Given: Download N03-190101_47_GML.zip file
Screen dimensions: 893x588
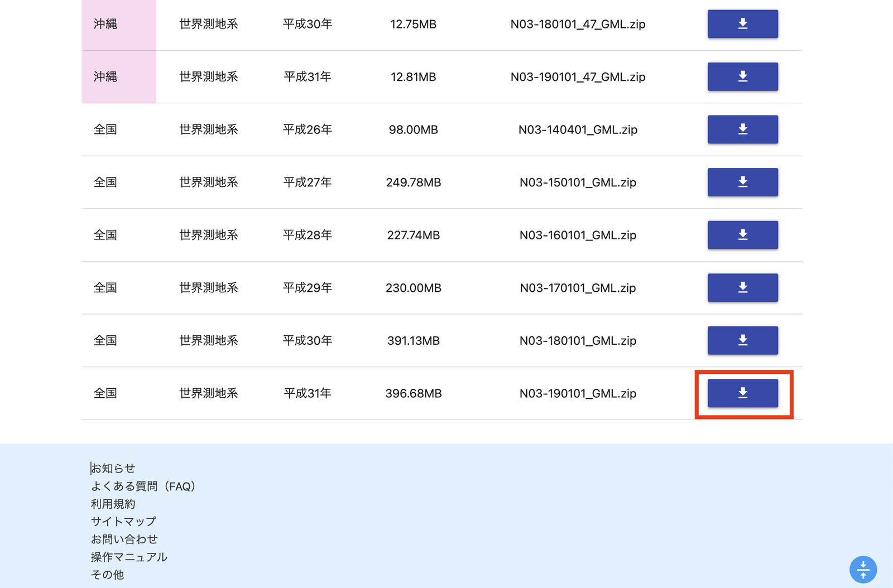Looking at the screenshot, I should (x=742, y=76).
